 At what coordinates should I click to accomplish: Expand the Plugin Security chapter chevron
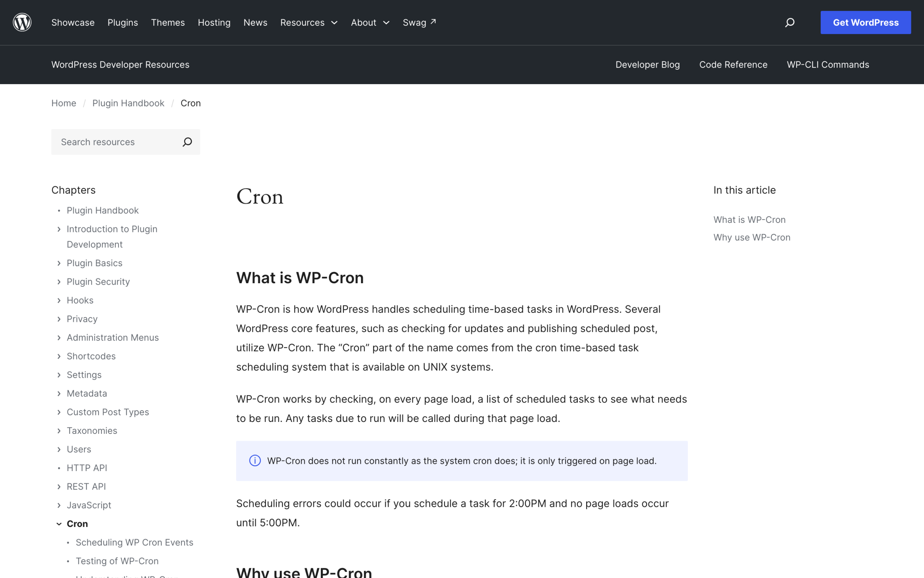tap(59, 282)
